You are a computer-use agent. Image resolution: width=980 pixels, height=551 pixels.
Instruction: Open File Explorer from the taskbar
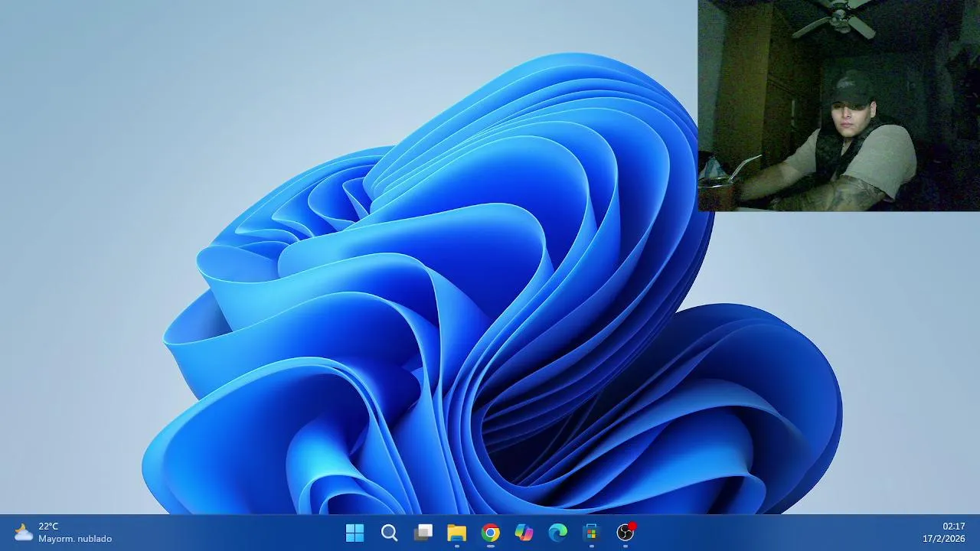pyautogui.click(x=456, y=533)
